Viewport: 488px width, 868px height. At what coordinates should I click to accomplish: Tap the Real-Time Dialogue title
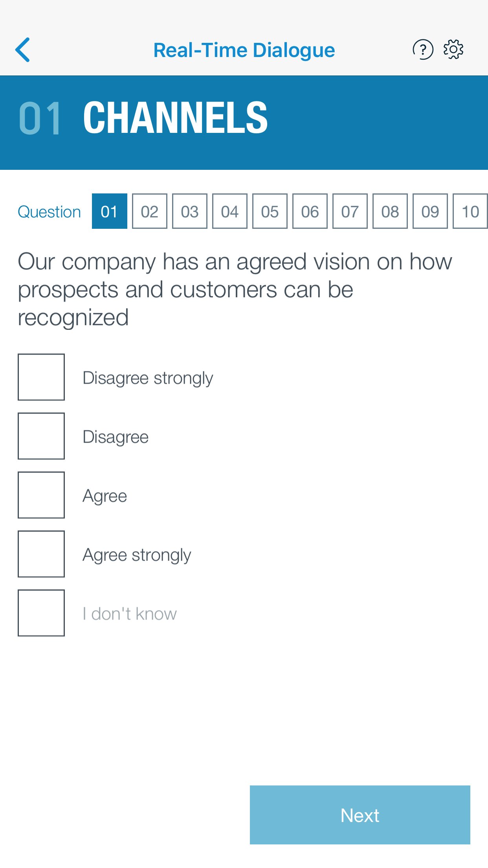coord(244,50)
